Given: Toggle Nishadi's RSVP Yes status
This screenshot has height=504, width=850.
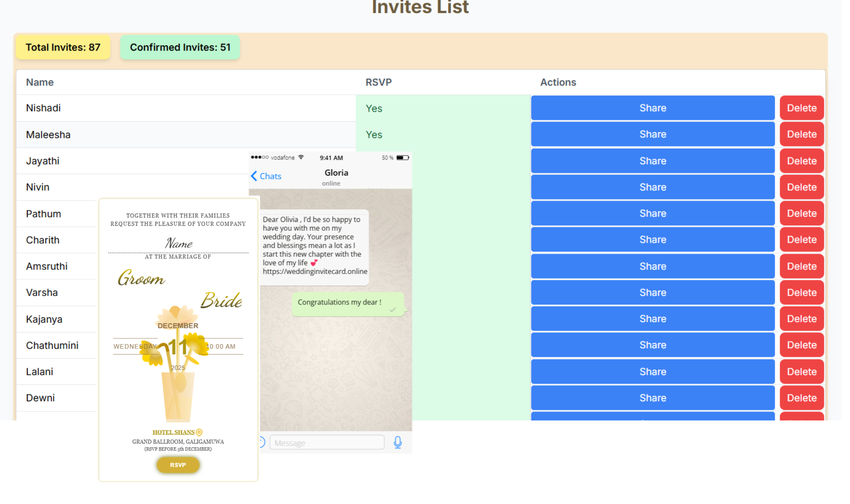Looking at the screenshot, I should (373, 108).
